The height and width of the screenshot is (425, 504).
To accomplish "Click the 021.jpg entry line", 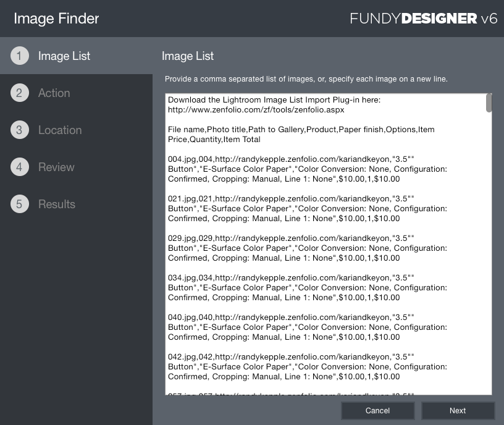I will [291, 199].
